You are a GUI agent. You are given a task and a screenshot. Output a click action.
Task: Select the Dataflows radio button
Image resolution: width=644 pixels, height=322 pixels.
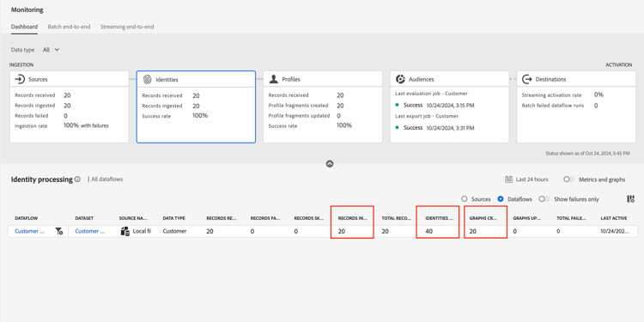click(x=501, y=199)
